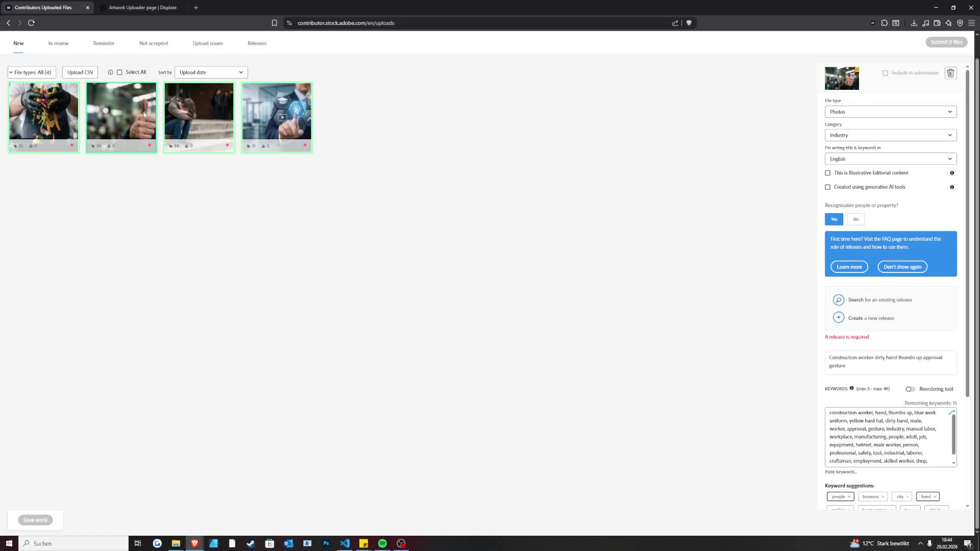Open info icon next to Select All
Viewport: 980px width, 551px height.
[110, 72]
